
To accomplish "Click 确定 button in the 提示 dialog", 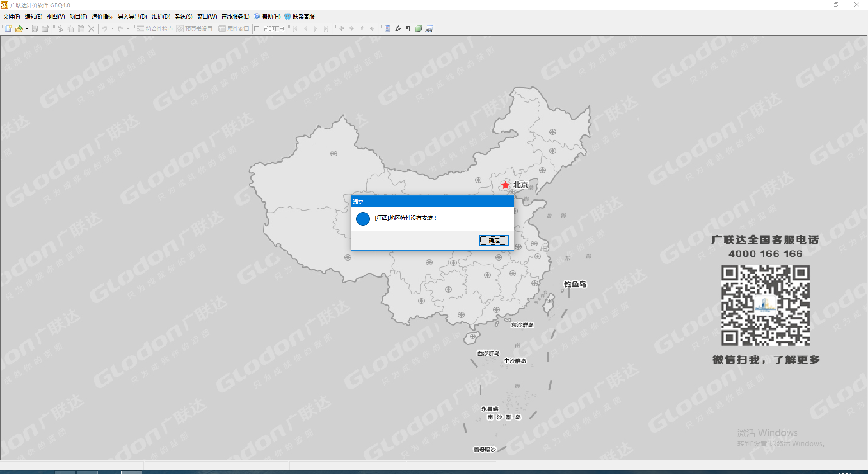I will coord(494,241).
